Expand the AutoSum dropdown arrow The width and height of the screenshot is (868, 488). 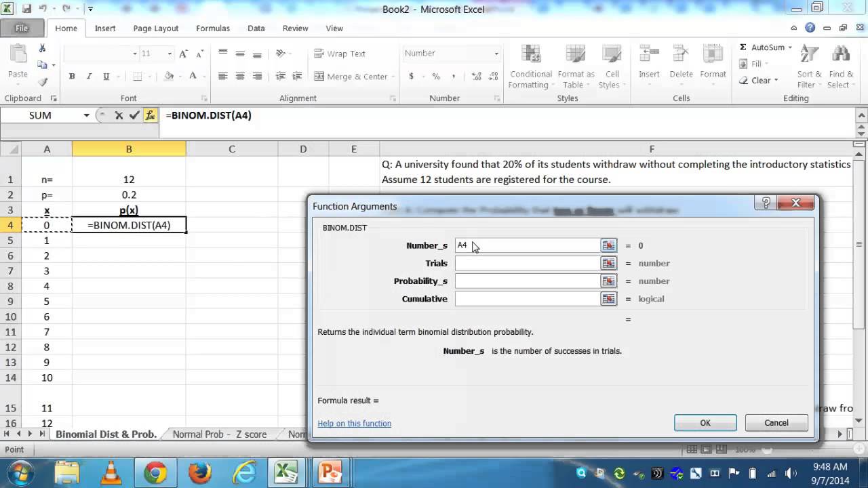point(790,47)
